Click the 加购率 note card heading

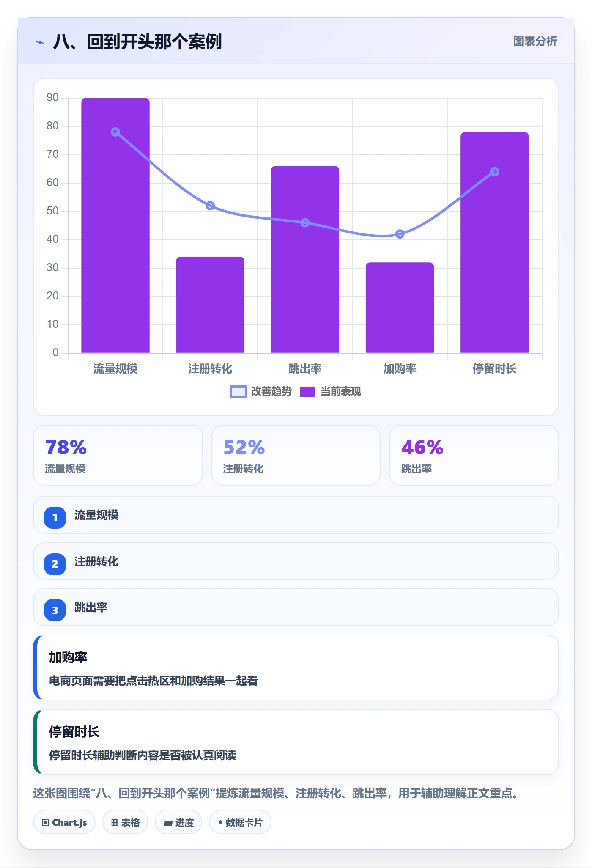pyautogui.click(x=68, y=657)
